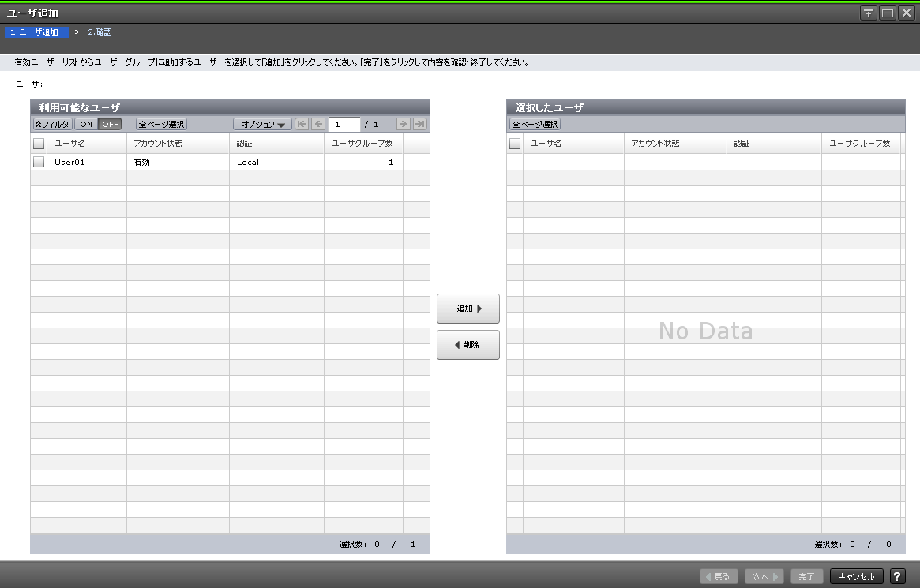Jump to the last page with the arrow icon
This screenshot has width=920, height=588.
click(x=419, y=124)
